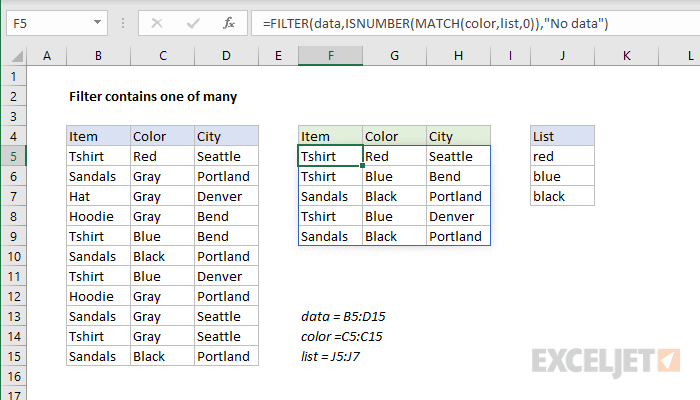The image size is (700, 400).
Task: Click the 'Filter contains one of many' title cell
Action: tap(152, 97)
